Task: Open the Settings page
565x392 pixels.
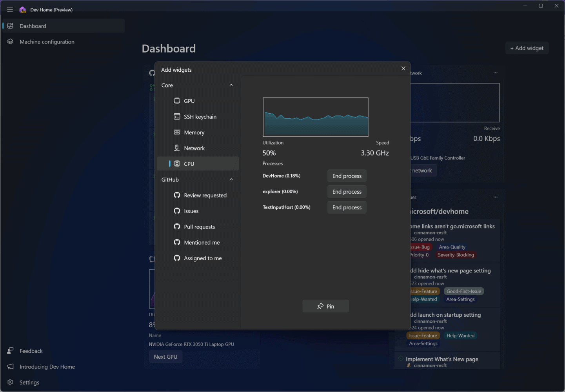Action: pos(63,382)
